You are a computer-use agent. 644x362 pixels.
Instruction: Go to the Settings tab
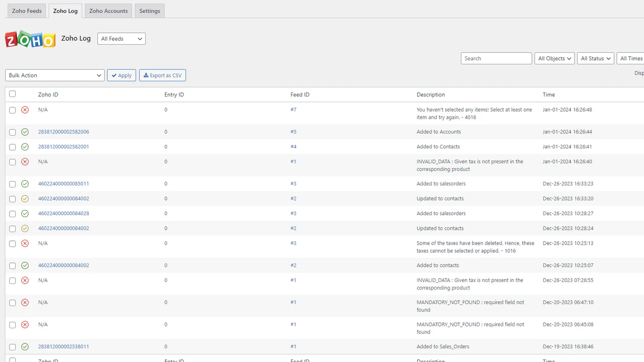point(150,11)
